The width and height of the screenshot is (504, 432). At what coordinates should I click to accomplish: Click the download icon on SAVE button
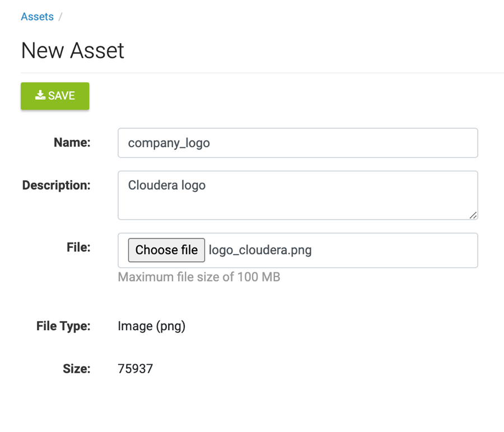40,95
